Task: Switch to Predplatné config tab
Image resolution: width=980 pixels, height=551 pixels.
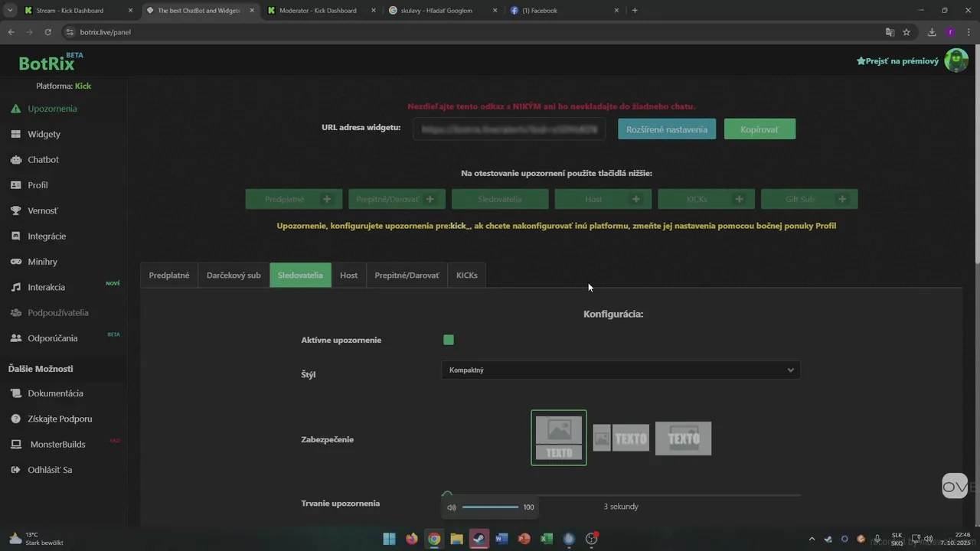Action: pyautogui.click(x=169, y=275)
